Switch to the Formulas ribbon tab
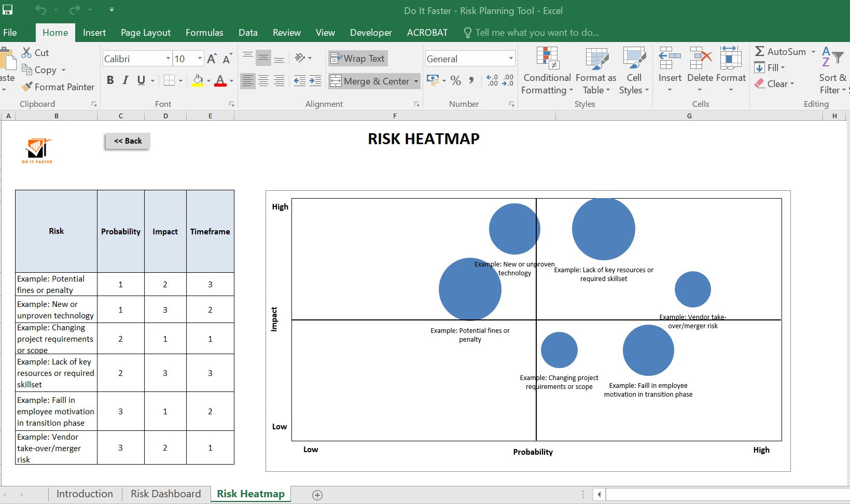Image resolution: width=850 pixels, height=504 pixels. [x=204, y=32]
